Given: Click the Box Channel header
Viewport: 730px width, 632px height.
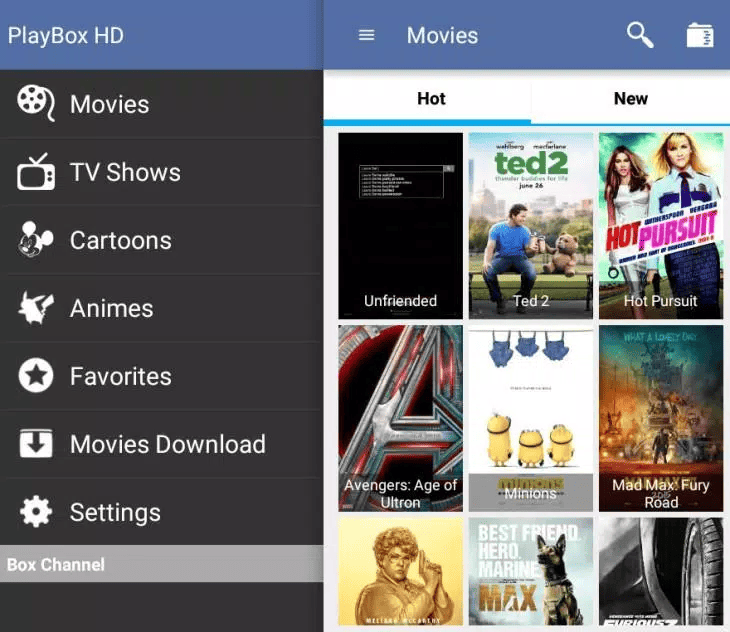Looking at the screenshot, I should 161,564.
